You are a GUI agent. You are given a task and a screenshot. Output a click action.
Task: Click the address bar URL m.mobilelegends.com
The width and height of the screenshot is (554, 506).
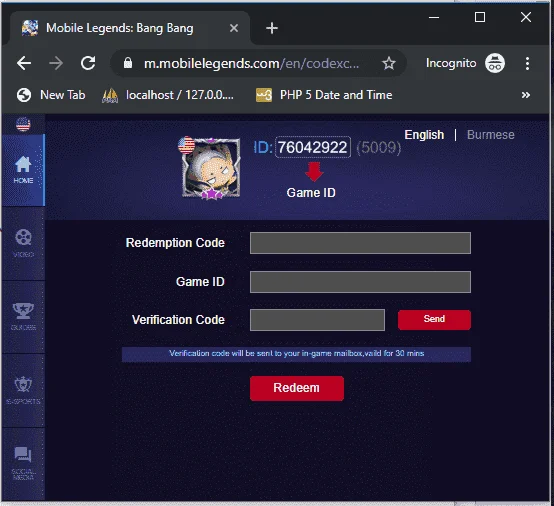click(x=252, y=64)
